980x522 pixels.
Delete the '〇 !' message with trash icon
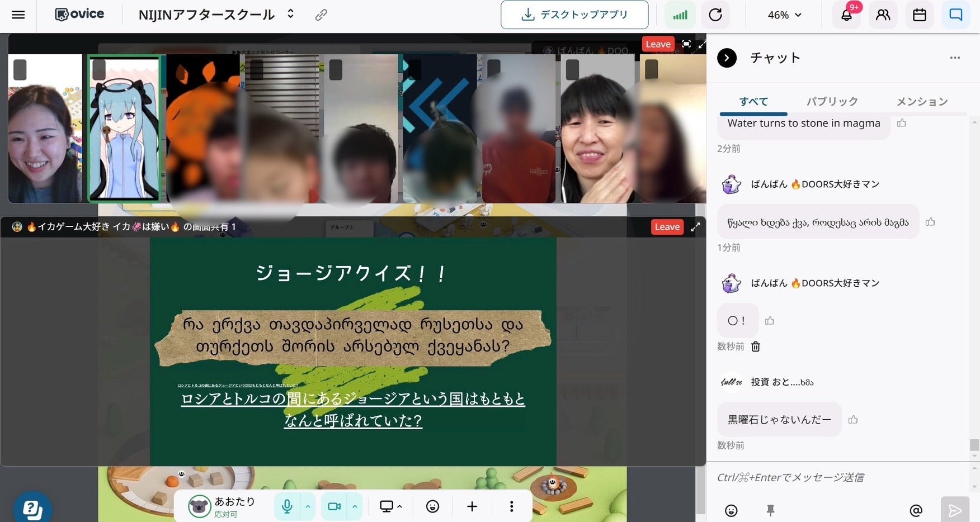[x=756, y=347]
